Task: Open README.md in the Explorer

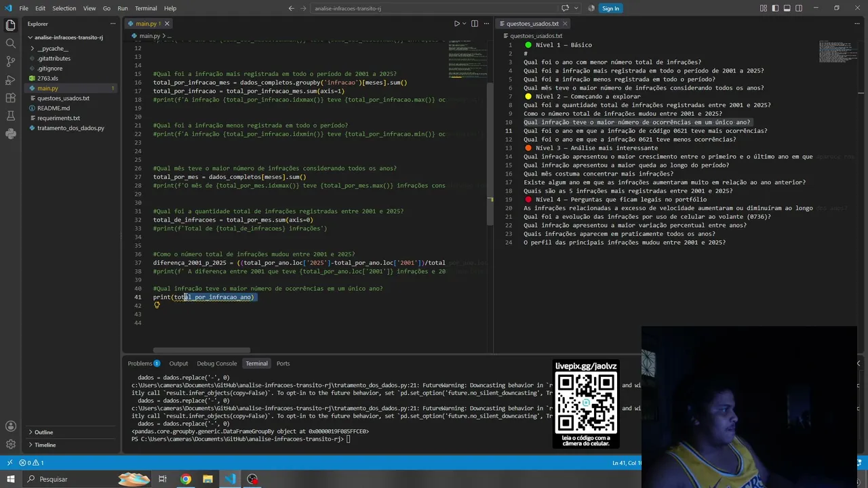Action: click(x=53, y=108)
